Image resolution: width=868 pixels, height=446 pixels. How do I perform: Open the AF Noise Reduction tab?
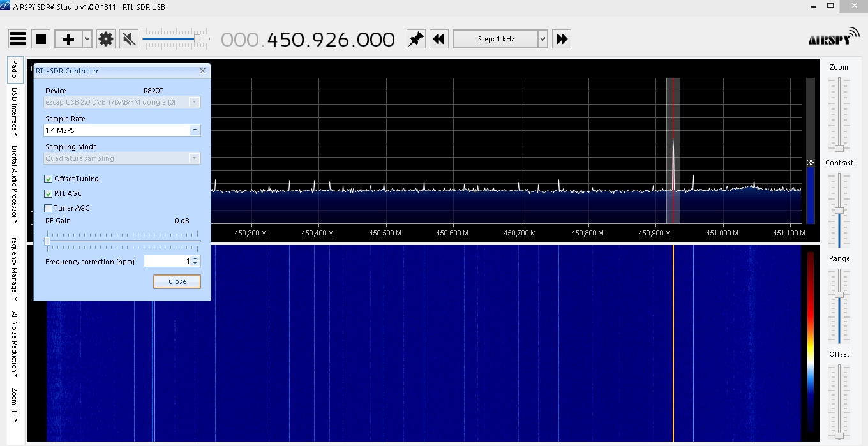coord(15,345)
